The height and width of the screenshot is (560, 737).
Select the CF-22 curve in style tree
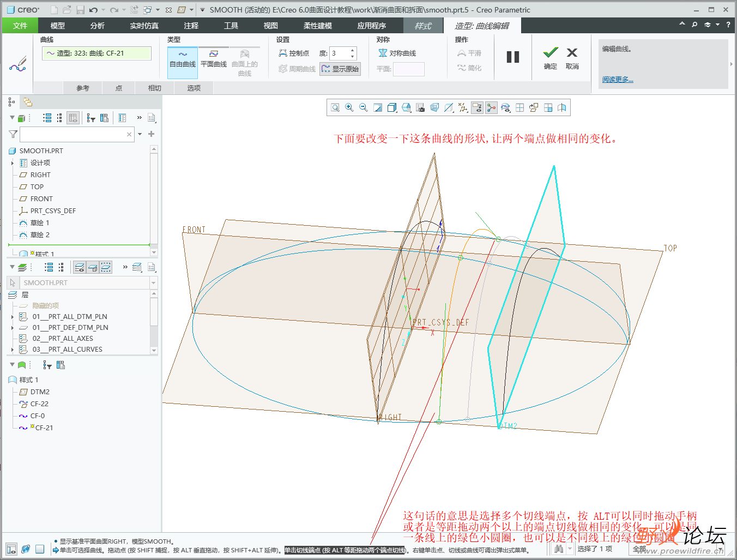39,404
